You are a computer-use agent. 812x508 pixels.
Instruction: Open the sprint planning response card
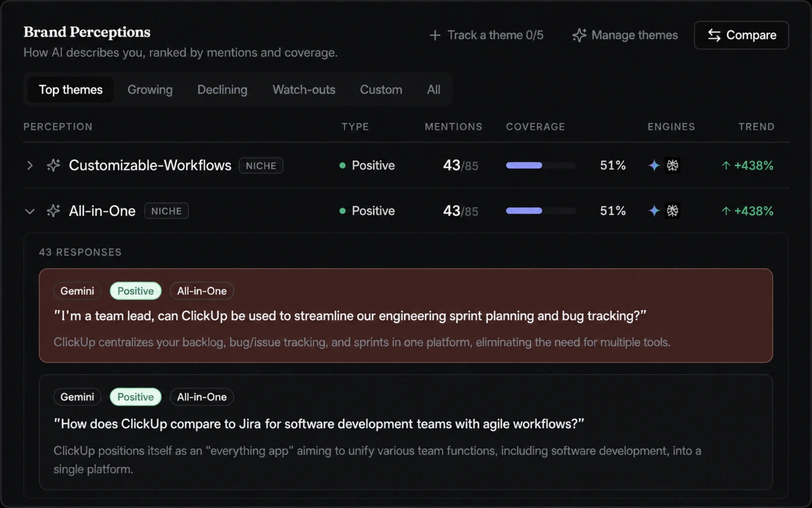pos(406,315)
